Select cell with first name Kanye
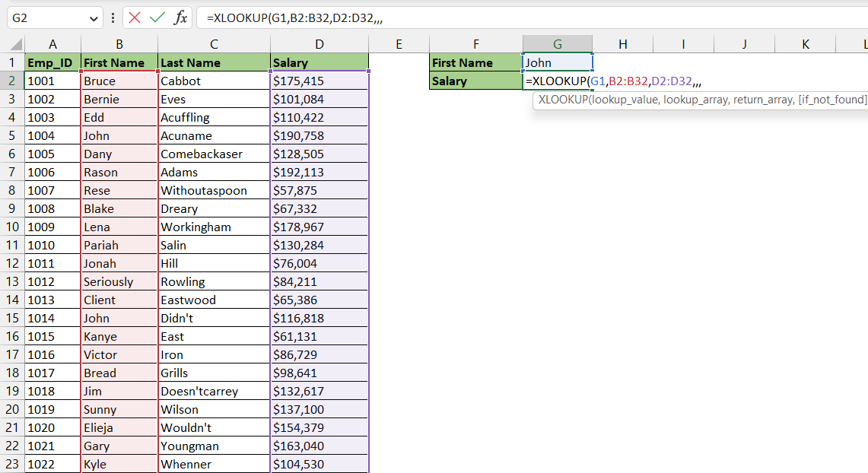Viewport: 868px width, 473px height. tap(119, 336)
